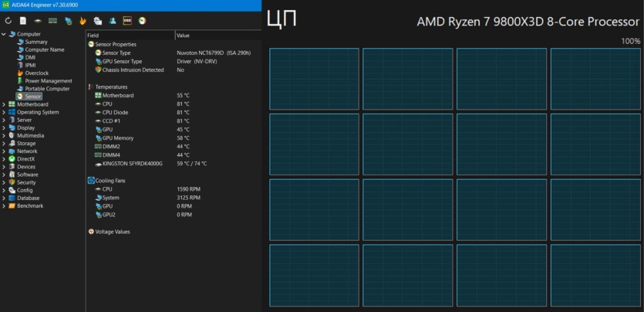Expand the Display tree node
644x312 pixels.
pos(4,128)
